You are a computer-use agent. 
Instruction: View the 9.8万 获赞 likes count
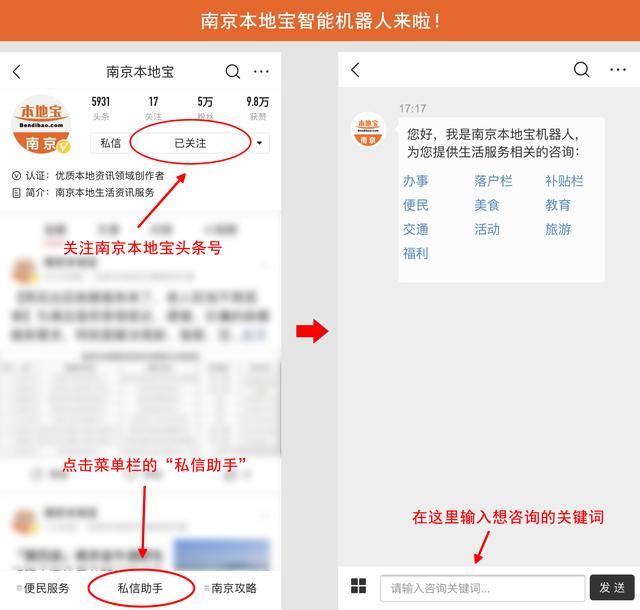(258, 108)
